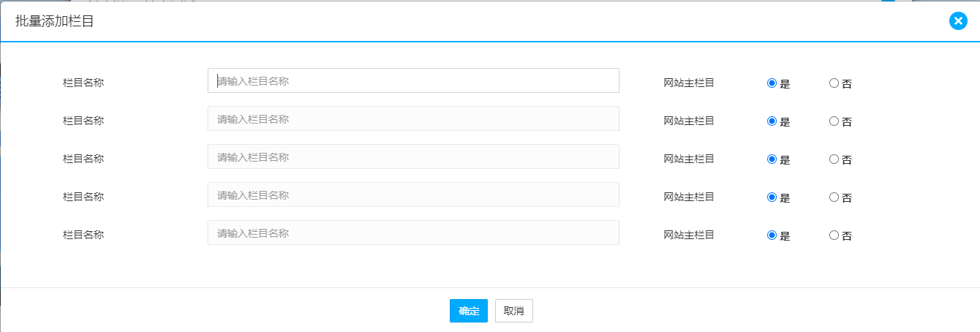This screenshot has height=332, width=980.
Task: Click the 批量添加栏目 dialog title
Action: pyautogui.click(x=54, y=21)
